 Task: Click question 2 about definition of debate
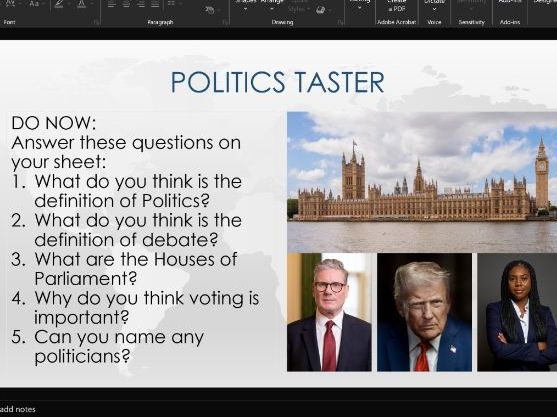click(138, 230)
